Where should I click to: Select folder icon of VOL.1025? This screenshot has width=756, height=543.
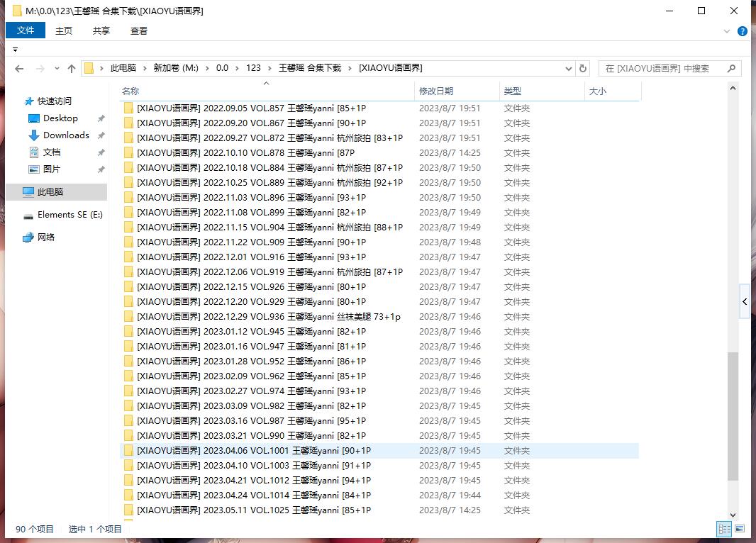point(128,510)
